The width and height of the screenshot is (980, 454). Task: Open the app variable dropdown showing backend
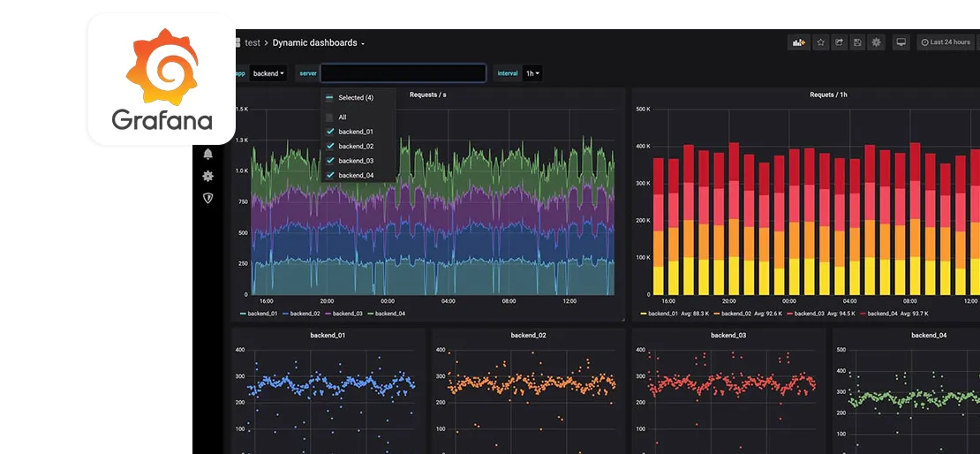point(268,73)
